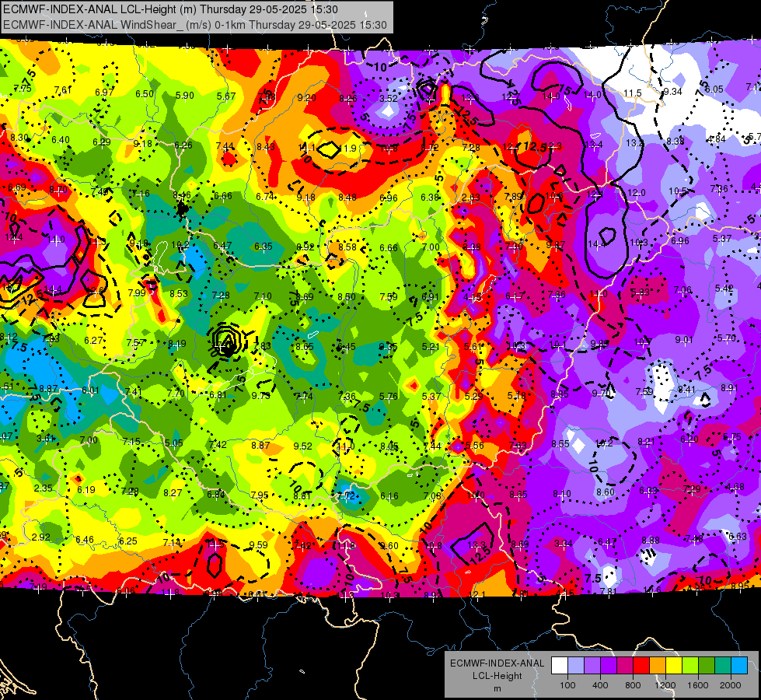Click the grid value 8.55
761x700 pixels.
point(560,443)
